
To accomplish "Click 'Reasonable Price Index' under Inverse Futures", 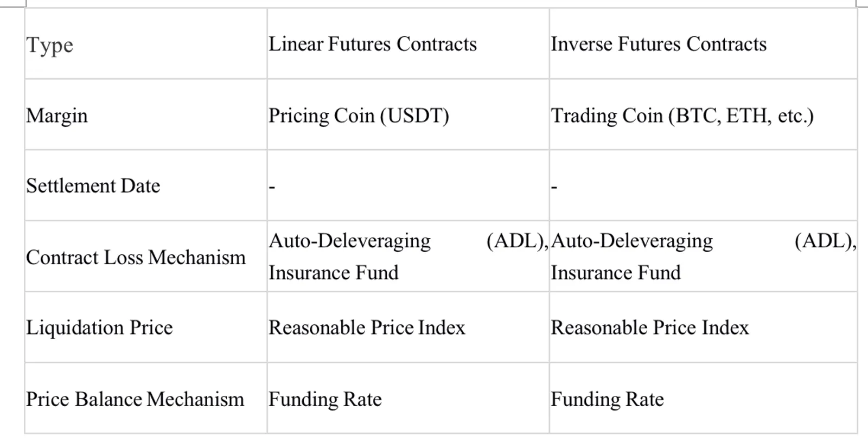I will [x=650, y=328].
